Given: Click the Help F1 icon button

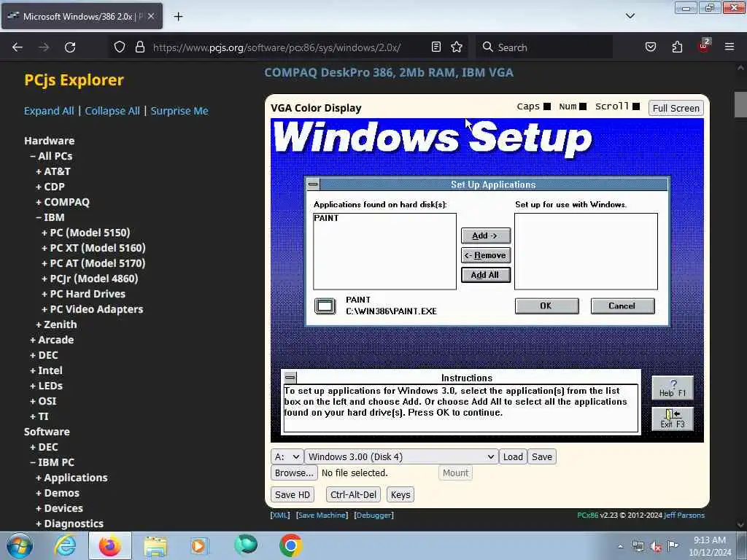Looking at the screenshot, I should point(672,388).
